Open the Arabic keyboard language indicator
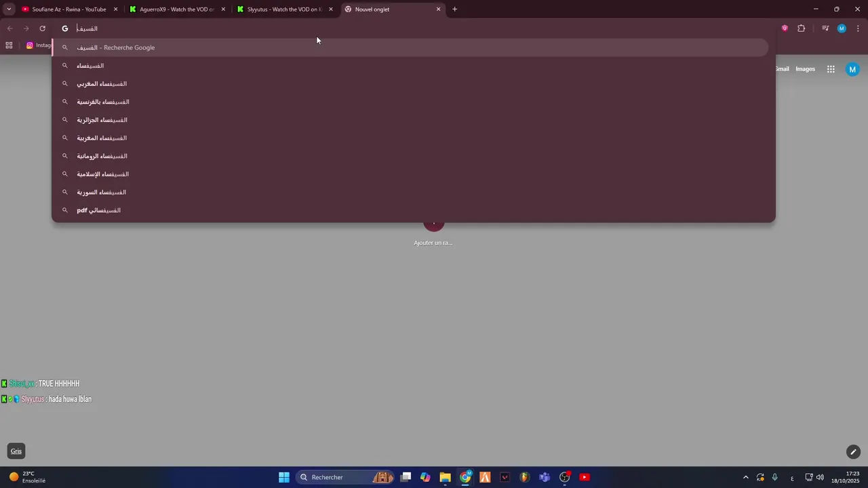 click(792, 478)
